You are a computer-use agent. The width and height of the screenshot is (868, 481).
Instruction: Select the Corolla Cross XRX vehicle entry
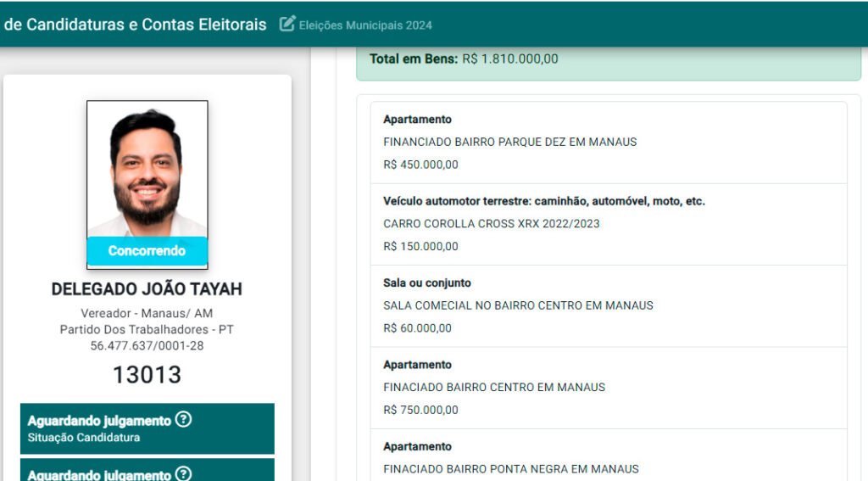608,224
